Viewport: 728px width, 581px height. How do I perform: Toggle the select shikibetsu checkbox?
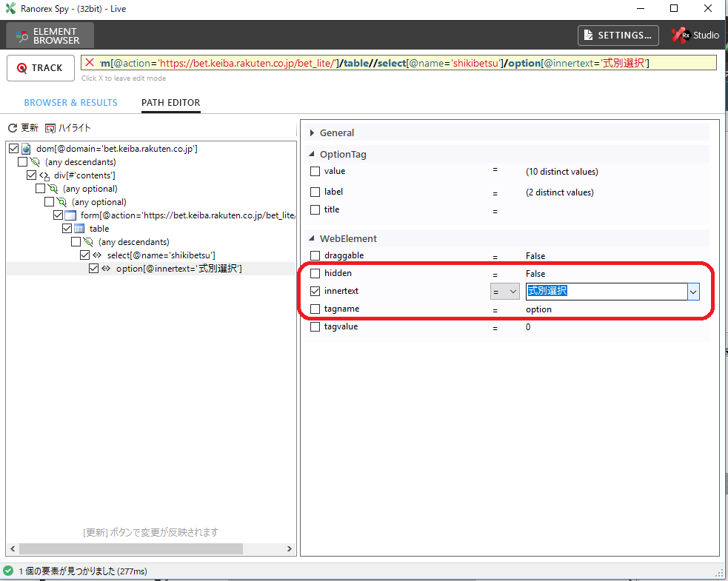84,255
